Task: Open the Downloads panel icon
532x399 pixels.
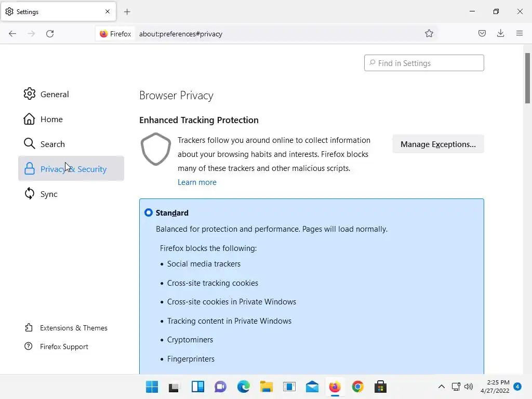Action: [500, 33]
